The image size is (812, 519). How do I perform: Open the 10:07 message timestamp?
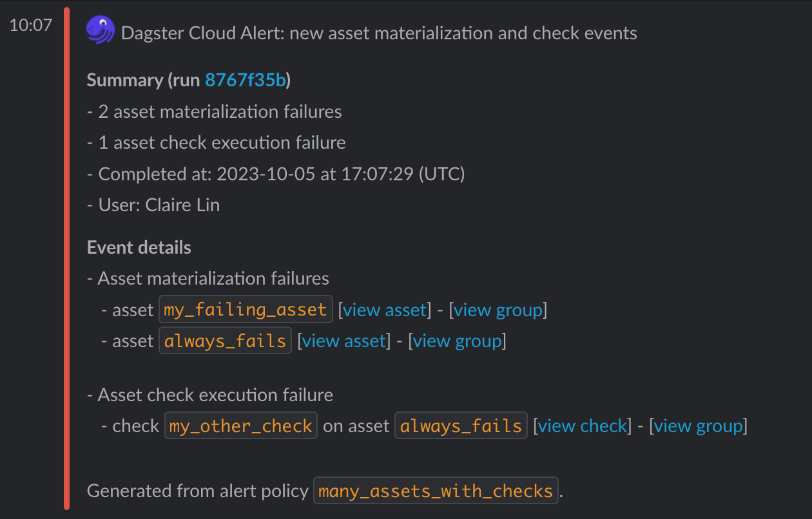[x=30, y=26]
